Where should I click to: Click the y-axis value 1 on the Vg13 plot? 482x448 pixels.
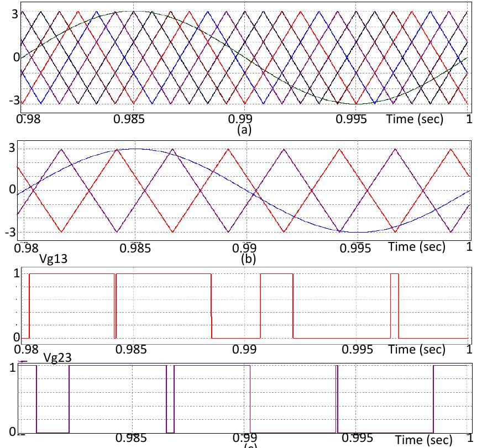[17, 273]
